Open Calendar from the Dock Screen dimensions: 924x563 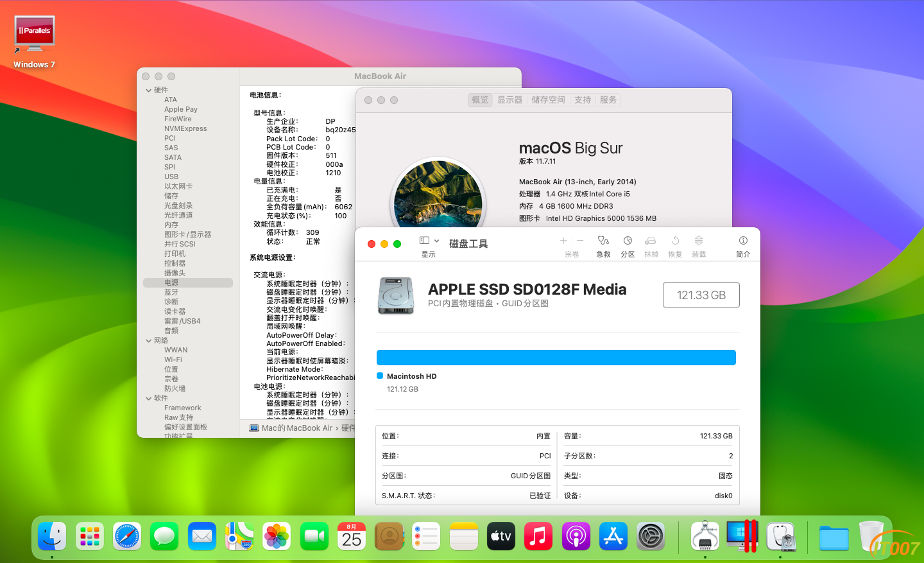pyautogui.click(x=352, y=536)
